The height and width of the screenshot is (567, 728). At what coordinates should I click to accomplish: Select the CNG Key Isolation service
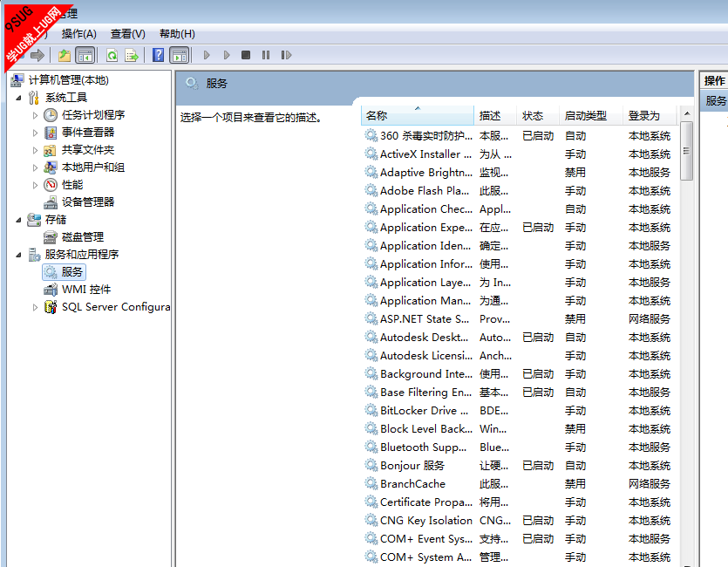[520, 521]
